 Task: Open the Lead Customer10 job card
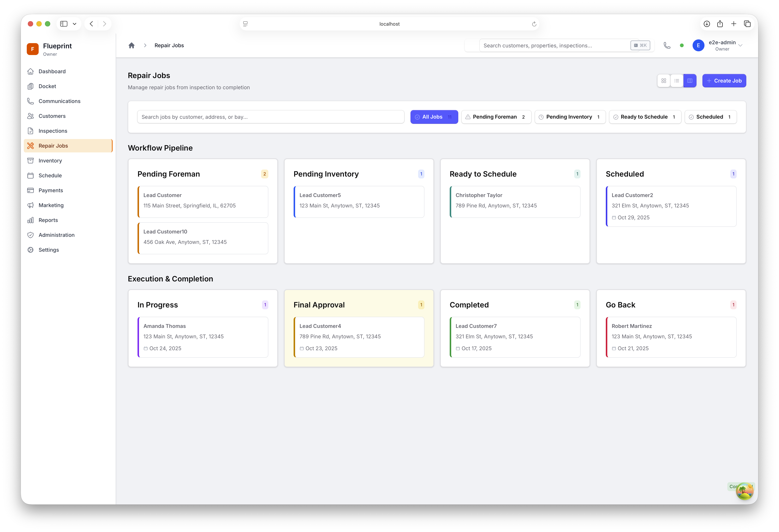coord(203,238)
